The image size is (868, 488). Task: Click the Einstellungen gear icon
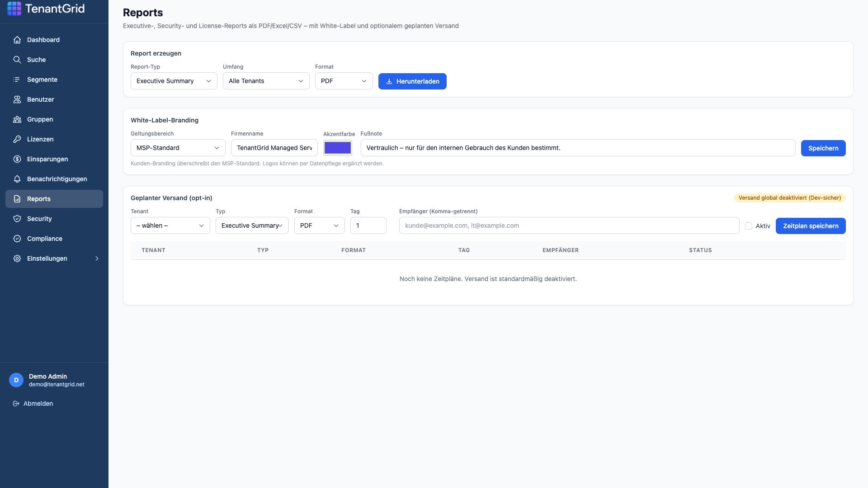(17, 258)
